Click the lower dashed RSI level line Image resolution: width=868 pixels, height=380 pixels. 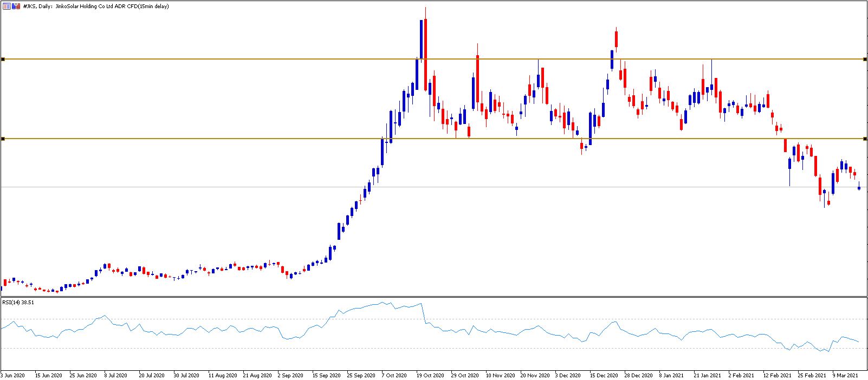[x=433, y=348]
